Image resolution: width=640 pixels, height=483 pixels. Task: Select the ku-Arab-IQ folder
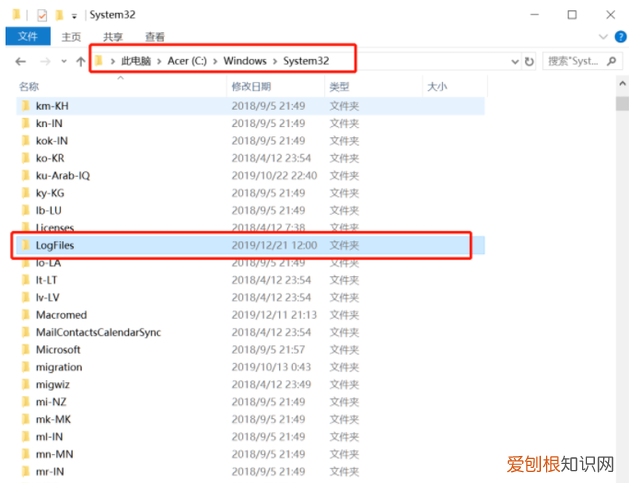pos(251,176)
